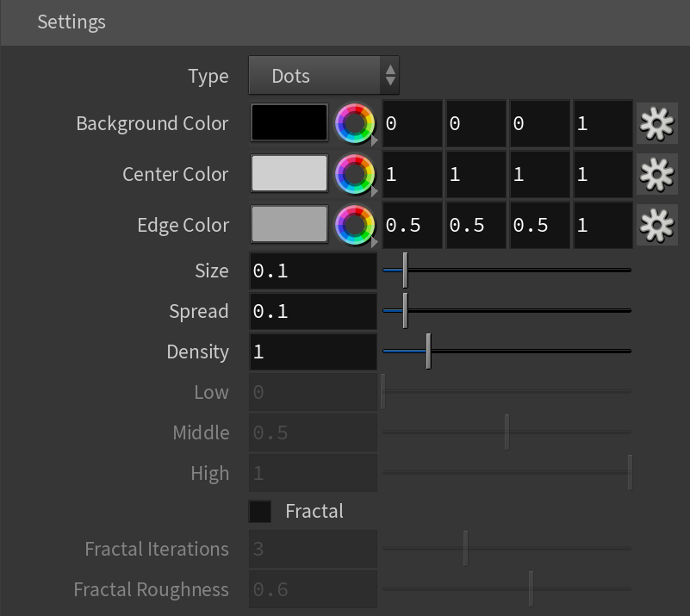The height and width of the screenshot is (616, 690).
Task: Click gear icon beside Background Color values
Action: 657,123
